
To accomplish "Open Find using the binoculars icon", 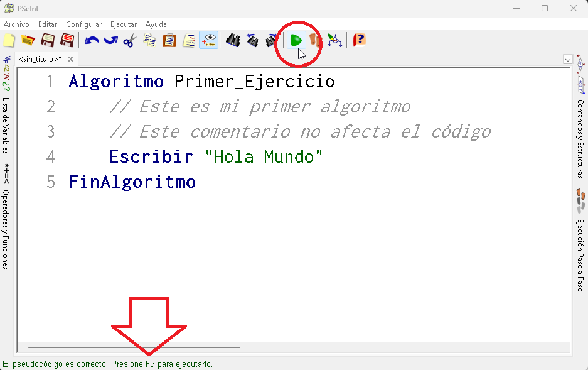I will pos(233,40).
